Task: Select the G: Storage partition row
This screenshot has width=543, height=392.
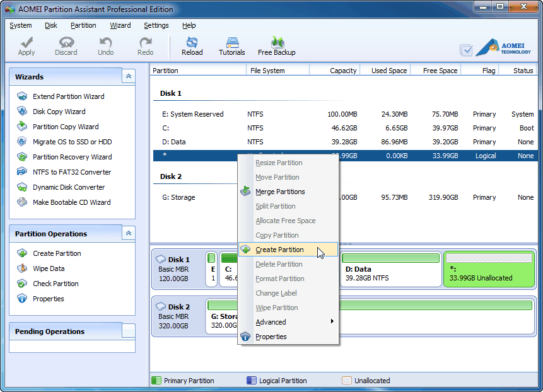Action: (346, 197)
